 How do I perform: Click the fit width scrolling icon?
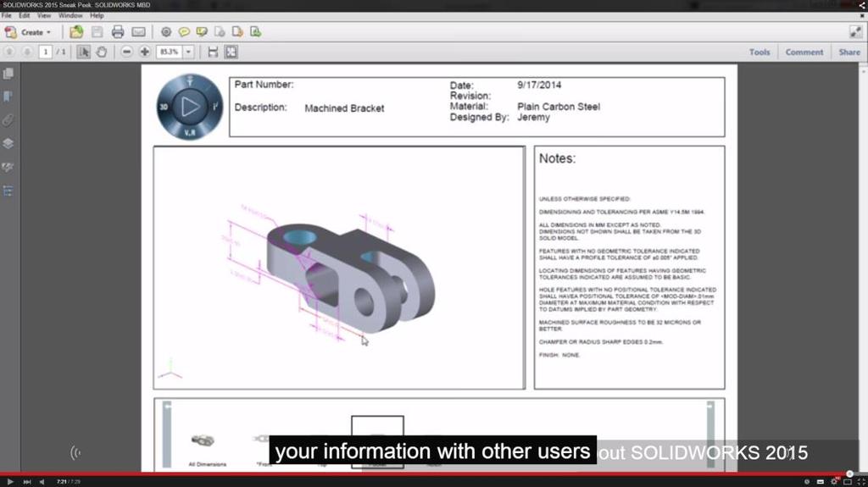tap(213, 52)
